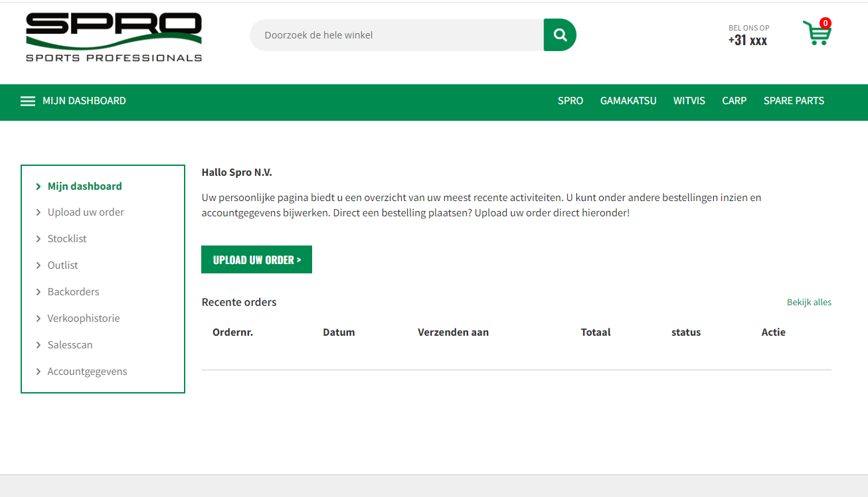The height and width of the screenshot is (497, 868).
Task: Click the cart item count badge
Action: click(825, 23)
